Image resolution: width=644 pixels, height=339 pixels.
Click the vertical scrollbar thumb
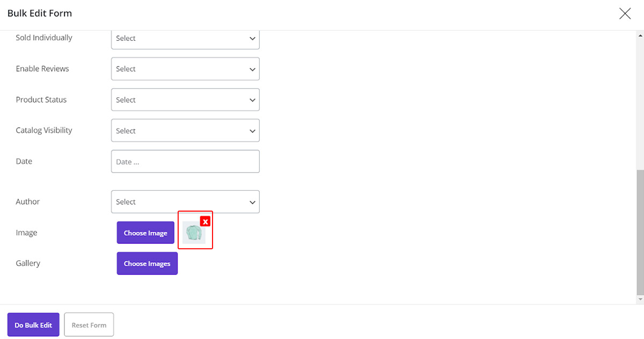click(640, 232)
